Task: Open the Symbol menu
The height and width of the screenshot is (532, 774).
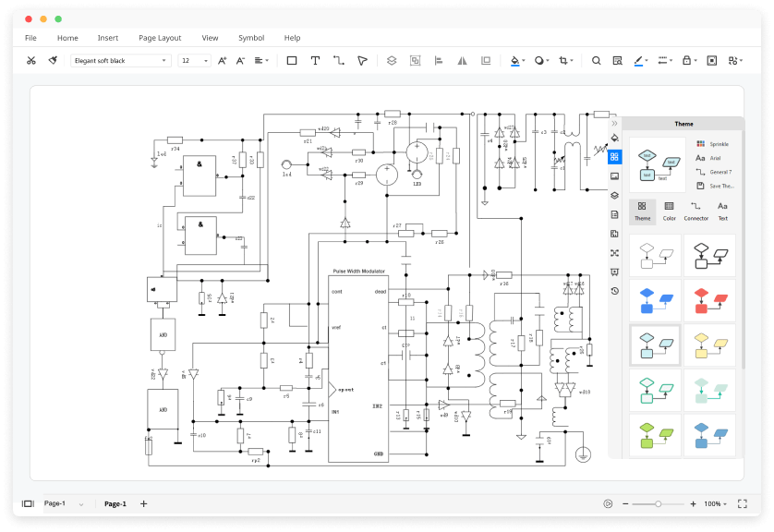Action: tap(251, 38)
